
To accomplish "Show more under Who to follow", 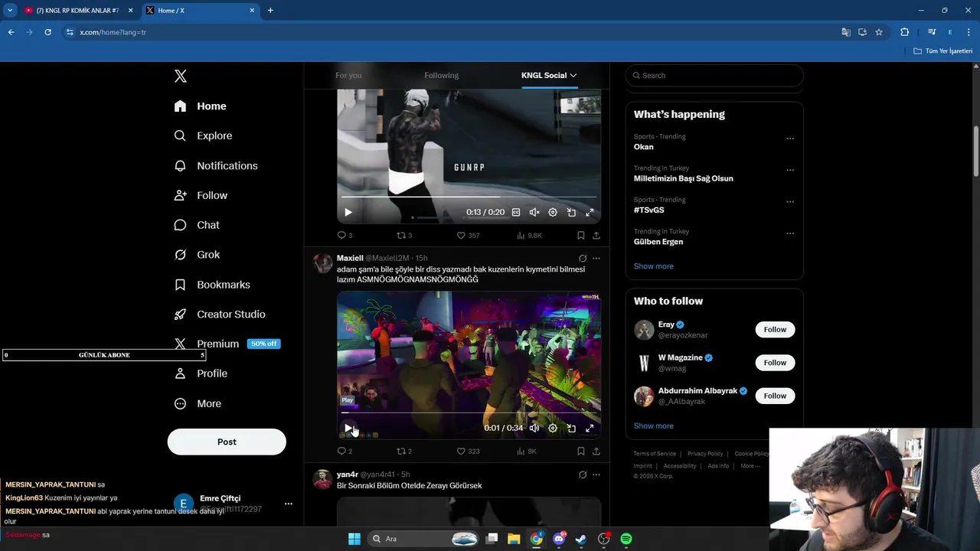I will click(x=654, y=426).
